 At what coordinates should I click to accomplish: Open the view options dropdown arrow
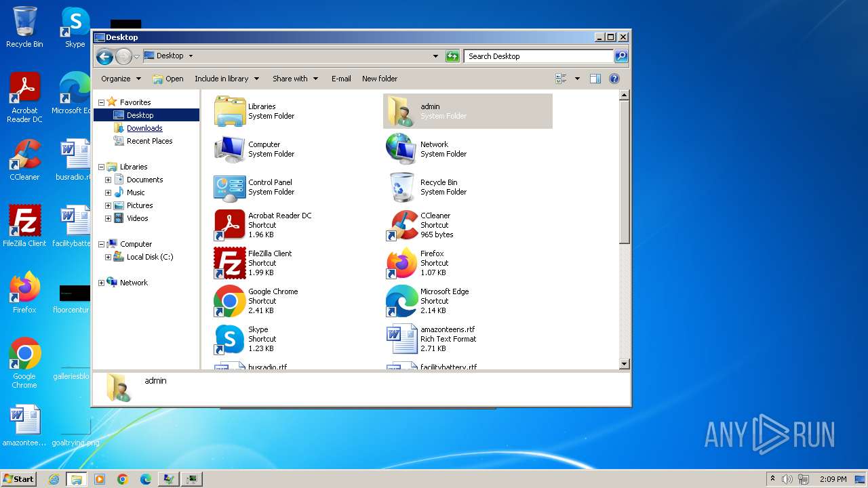[x=577, y=79]
